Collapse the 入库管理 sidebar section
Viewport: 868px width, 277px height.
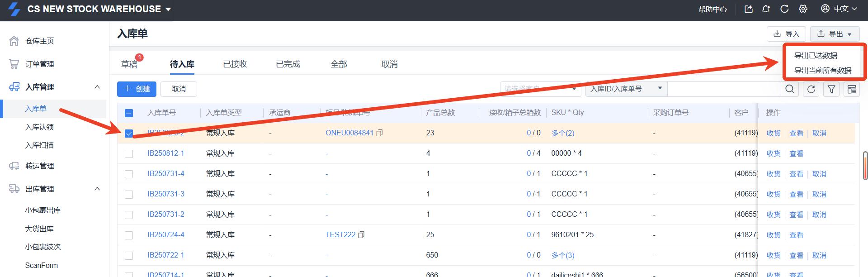click(97, 87)
